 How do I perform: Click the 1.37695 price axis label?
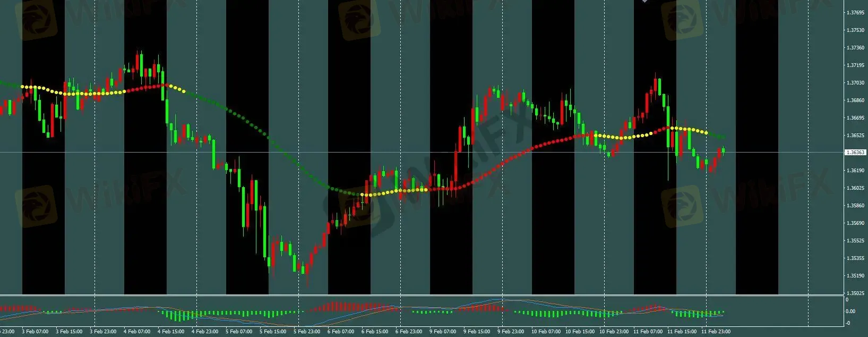tap(855, 12)
